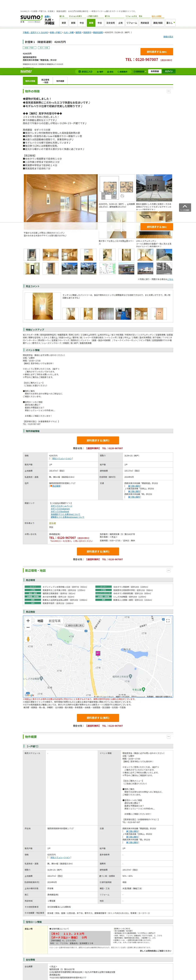
Task: Open 検索条件 in green bar
Action: 122,72
